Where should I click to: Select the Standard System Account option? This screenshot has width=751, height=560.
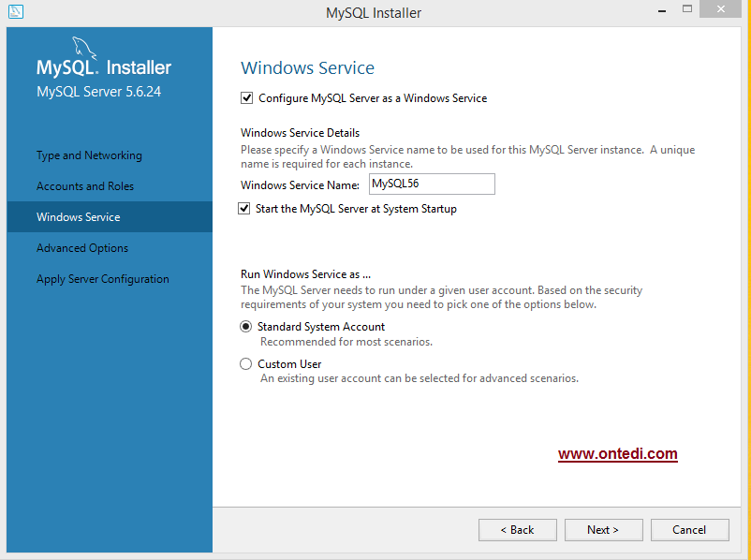tap(245, 327)
